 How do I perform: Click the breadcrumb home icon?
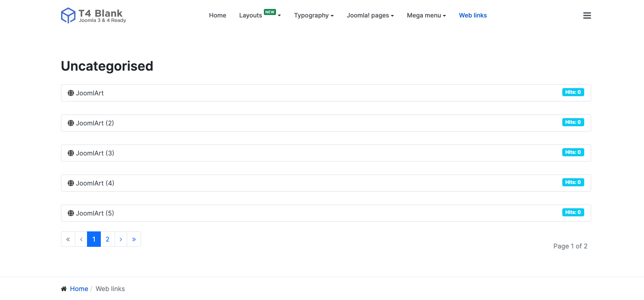(x=64, y=289)
